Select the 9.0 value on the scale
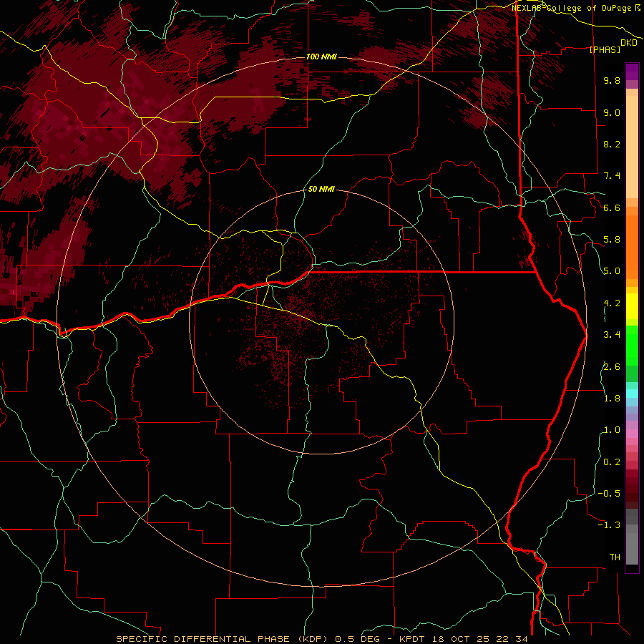 [612, 112]
